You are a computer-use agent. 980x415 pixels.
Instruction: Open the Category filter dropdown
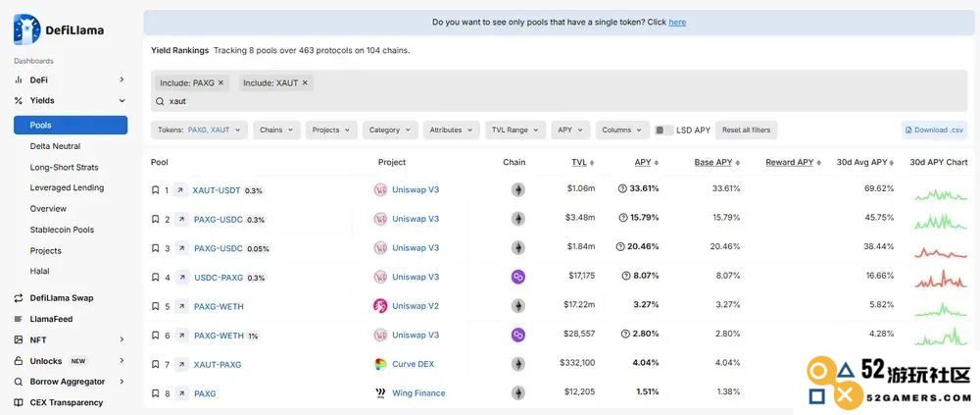pyautogui.click(x=390, y=130)
